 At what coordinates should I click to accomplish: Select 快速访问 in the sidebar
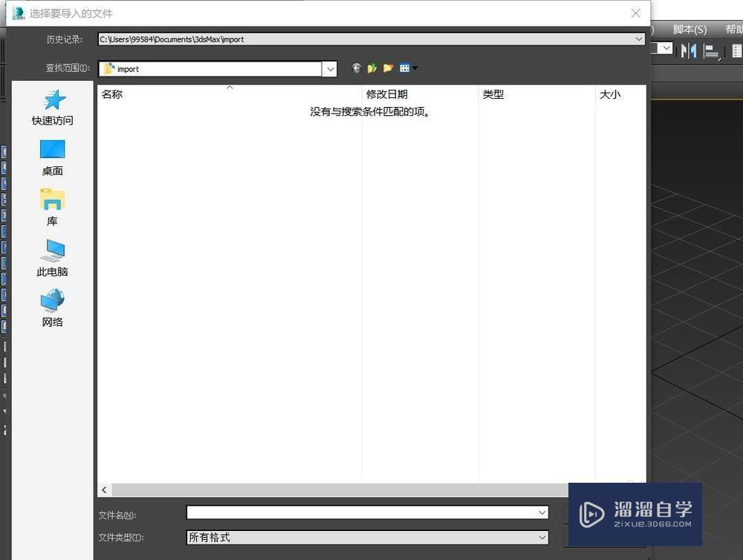(51, 106)
